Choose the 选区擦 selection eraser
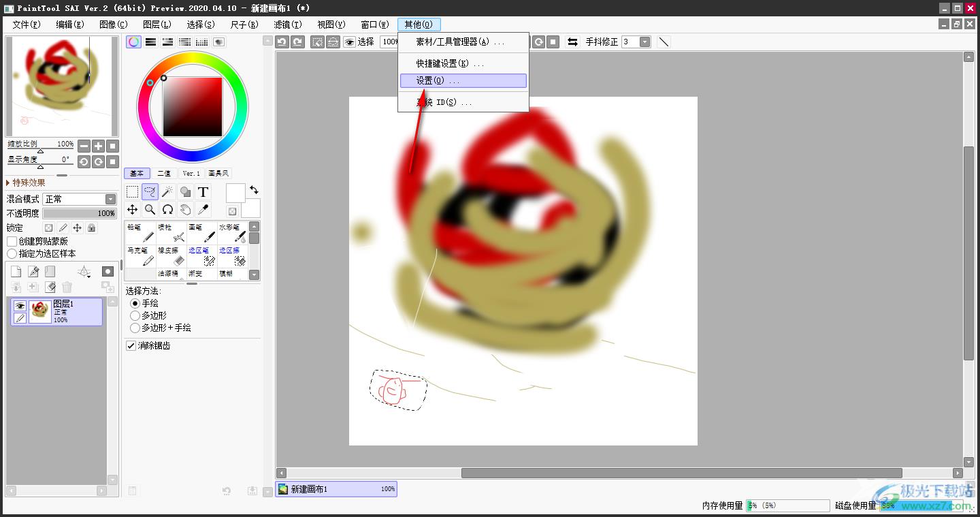 pyautogui.click(x=233, y=256)
